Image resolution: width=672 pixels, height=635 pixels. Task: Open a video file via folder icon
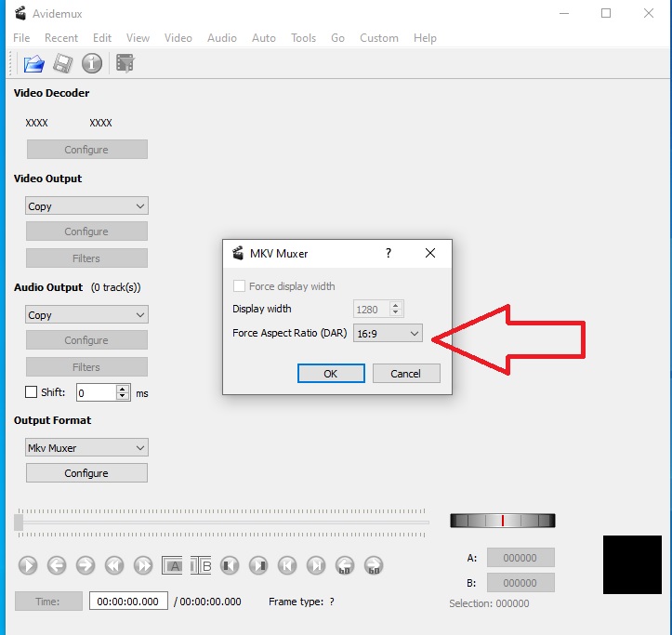[33, 64]
